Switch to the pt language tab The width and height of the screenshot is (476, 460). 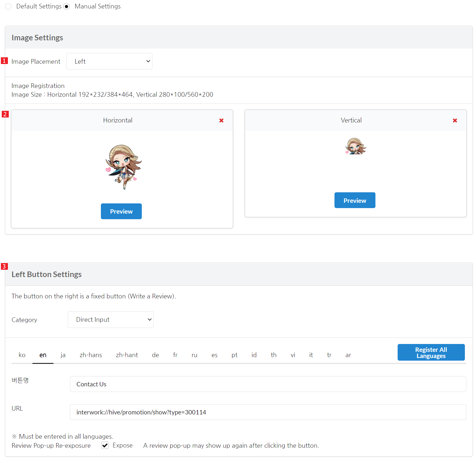(x=234, y=355)
